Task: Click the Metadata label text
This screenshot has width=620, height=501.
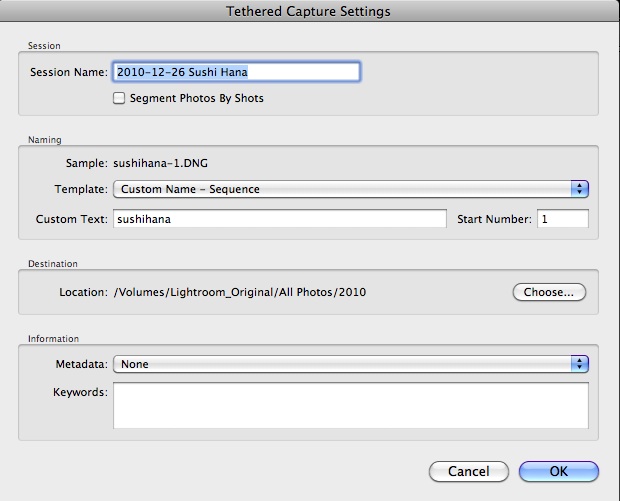Action: (80, 364)
